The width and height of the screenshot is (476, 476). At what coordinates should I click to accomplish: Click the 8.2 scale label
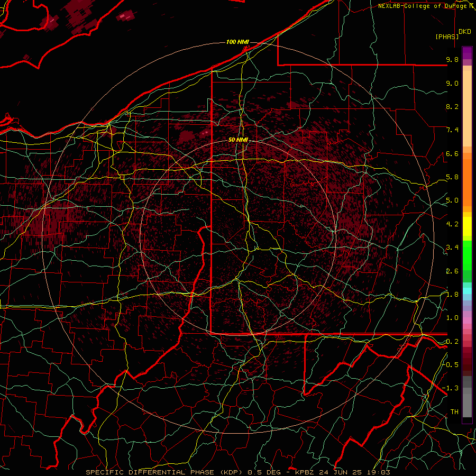click(x=452, y=106)
